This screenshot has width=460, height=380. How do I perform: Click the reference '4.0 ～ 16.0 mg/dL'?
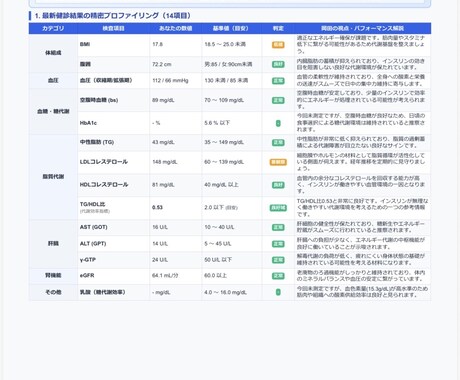[x=226, y=292]
